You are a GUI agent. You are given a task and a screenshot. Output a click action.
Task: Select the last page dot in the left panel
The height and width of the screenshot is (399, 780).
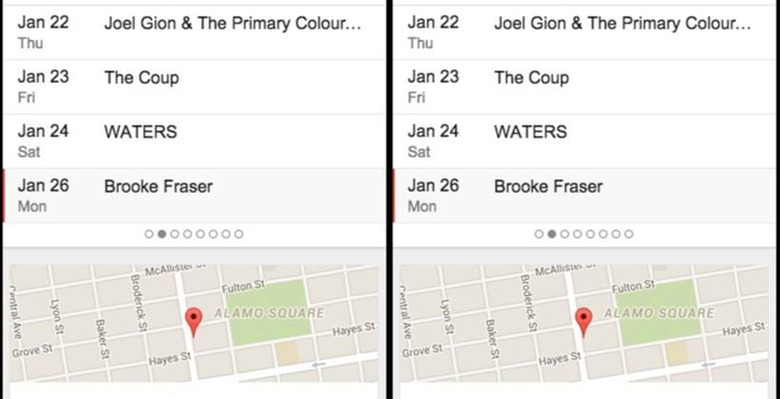(239, 234)
